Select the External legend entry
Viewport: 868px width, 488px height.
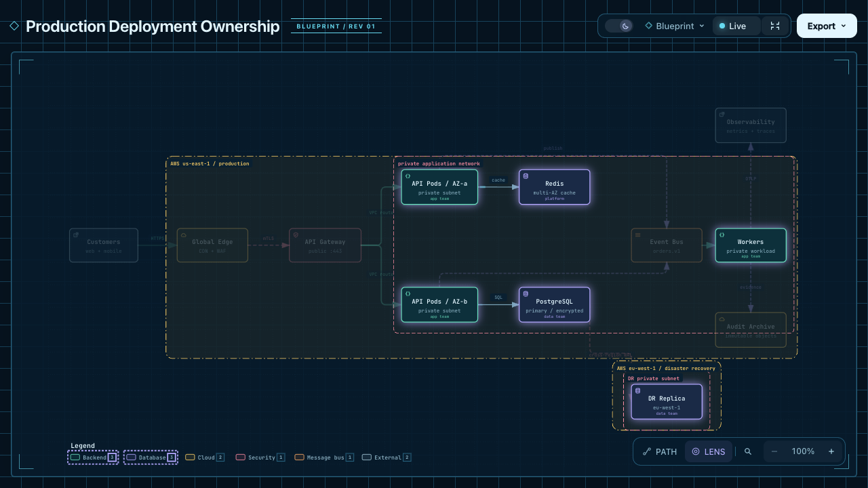pos(387,457)
